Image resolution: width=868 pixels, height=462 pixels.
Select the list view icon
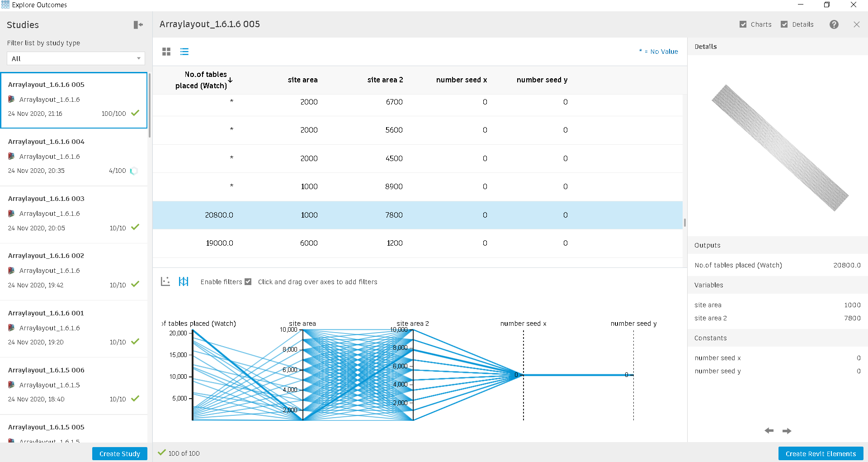(184, 52)
